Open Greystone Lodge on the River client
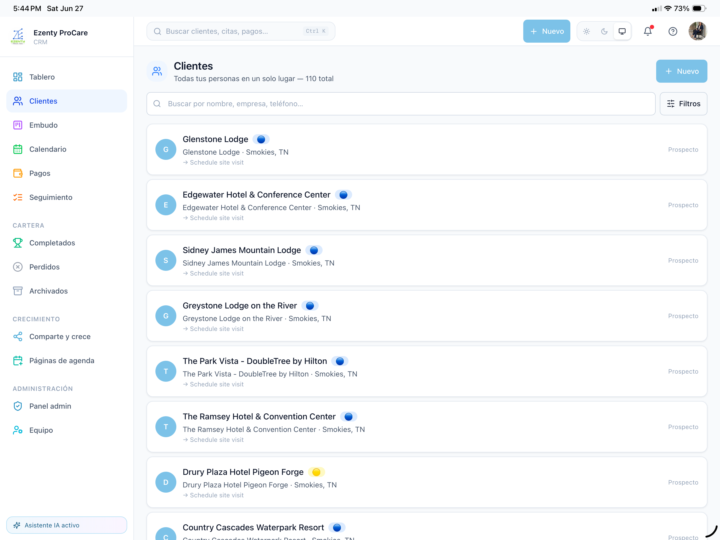 pyautogui.click(x=427, y=316)
